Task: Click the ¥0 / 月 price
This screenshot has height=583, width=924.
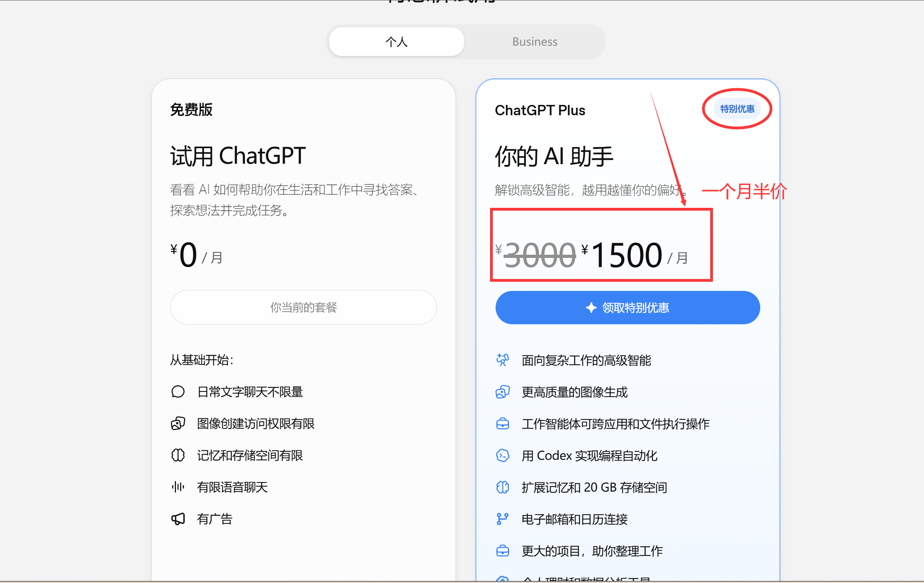Action: pos(196,255)
